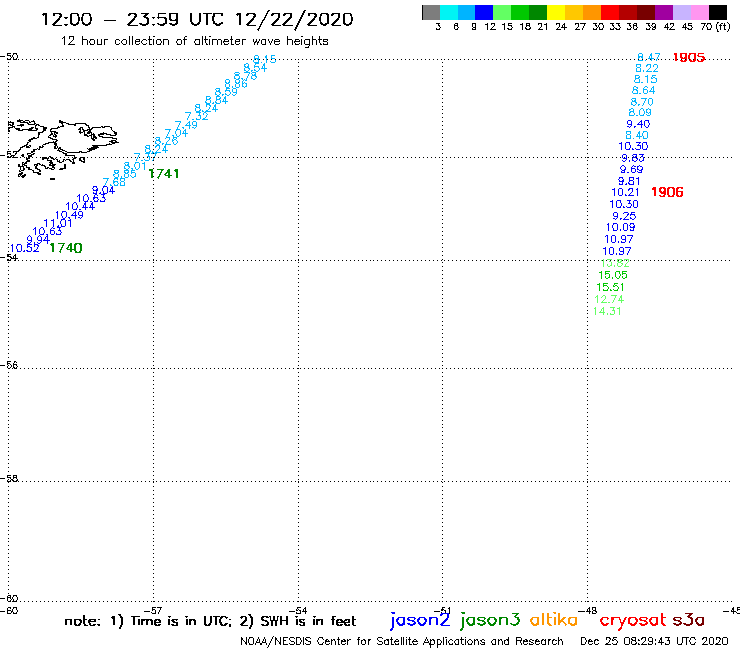740x650 pixels.
Task: Select the 8.09 value on the right track
Action: tap(640, 112)
